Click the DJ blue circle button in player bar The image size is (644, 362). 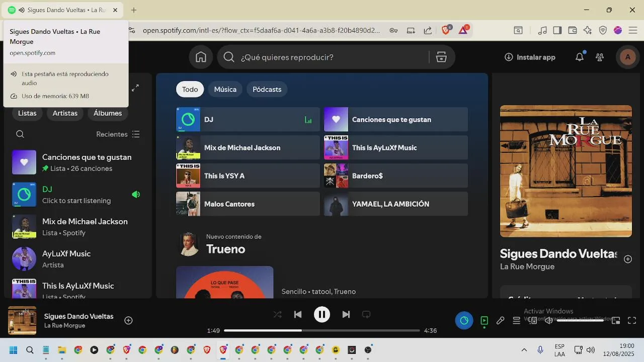[464, 320]
